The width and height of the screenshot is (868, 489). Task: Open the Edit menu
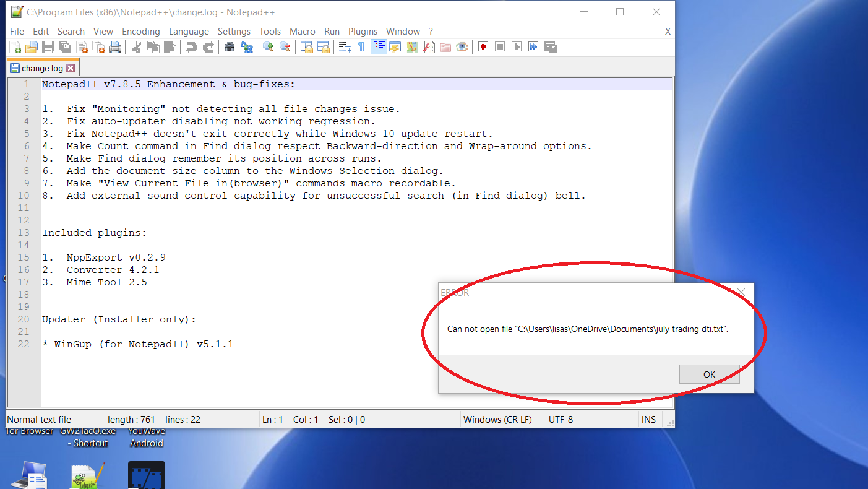41,32
